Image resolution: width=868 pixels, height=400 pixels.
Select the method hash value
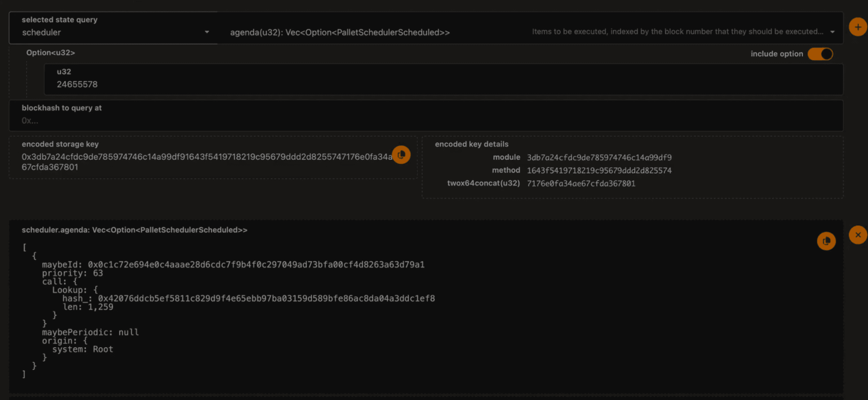599,171
